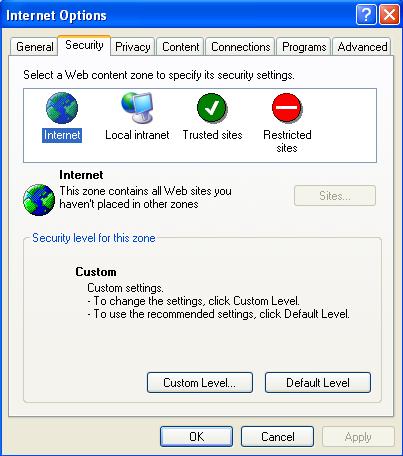Switch to the Content tab
Screen dimensions: 403x456
[181, 47]
